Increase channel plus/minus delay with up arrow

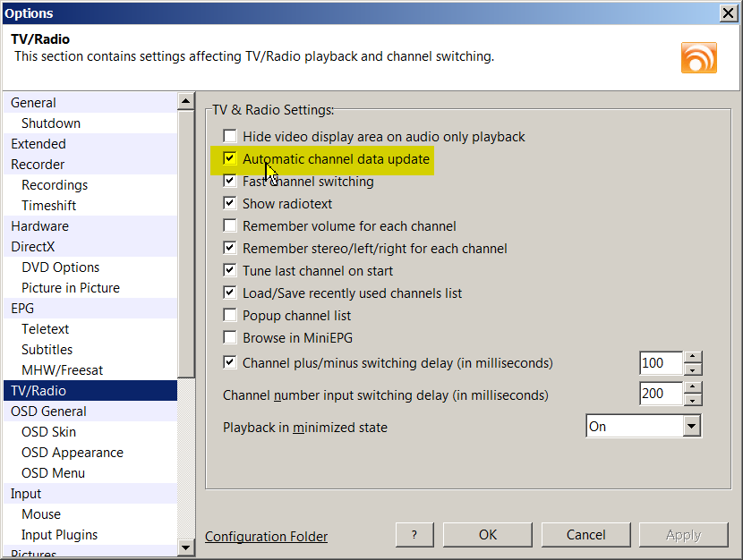[x=693, y=357]
